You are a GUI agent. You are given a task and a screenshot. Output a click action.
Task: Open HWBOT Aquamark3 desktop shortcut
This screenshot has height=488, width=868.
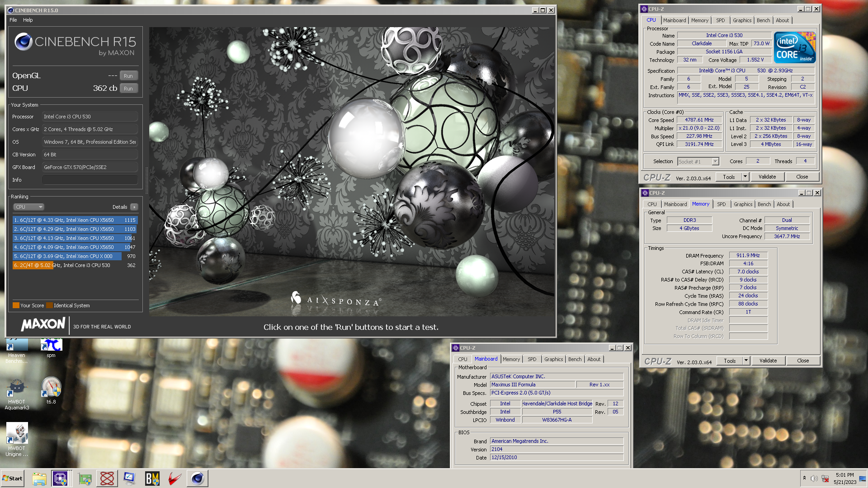(17, 394)
